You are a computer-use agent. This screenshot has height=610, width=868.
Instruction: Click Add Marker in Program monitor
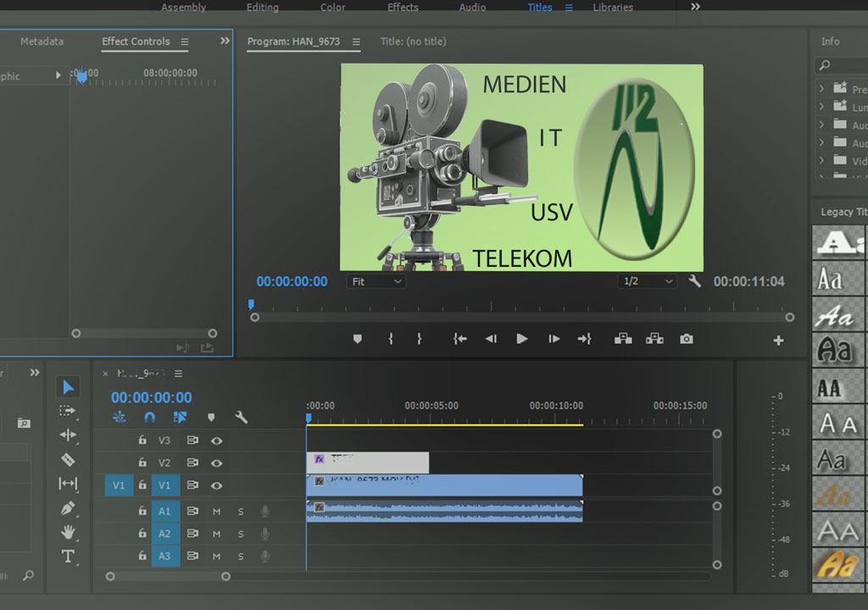(358, 339)
